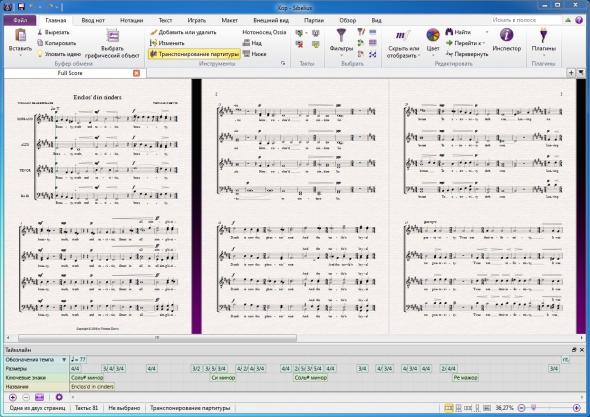Click the Color (Цвет) wheel icon
The width and height of the screenshot is (590, 417).
(x=433, y=36)
